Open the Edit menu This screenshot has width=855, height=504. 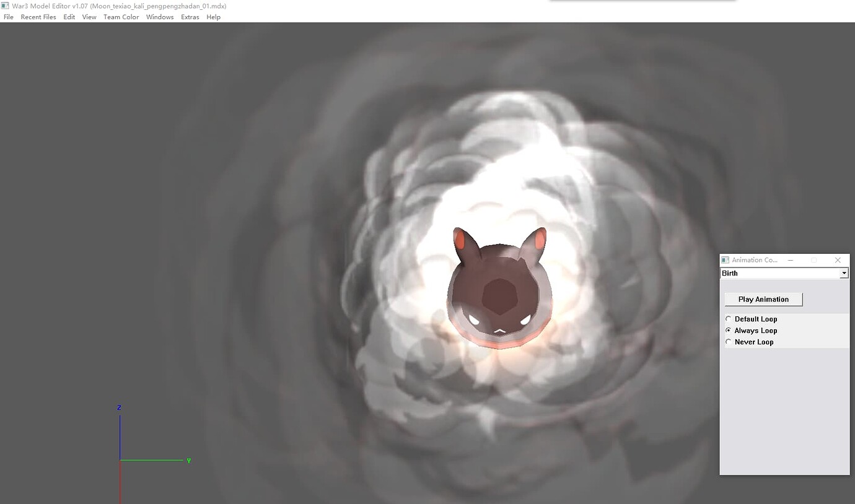click(x=69, y=17)
